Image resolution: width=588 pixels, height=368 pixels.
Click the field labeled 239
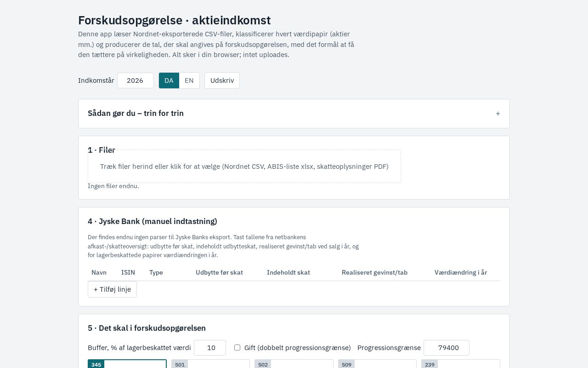pyautogui.click(x=461, y=364)
